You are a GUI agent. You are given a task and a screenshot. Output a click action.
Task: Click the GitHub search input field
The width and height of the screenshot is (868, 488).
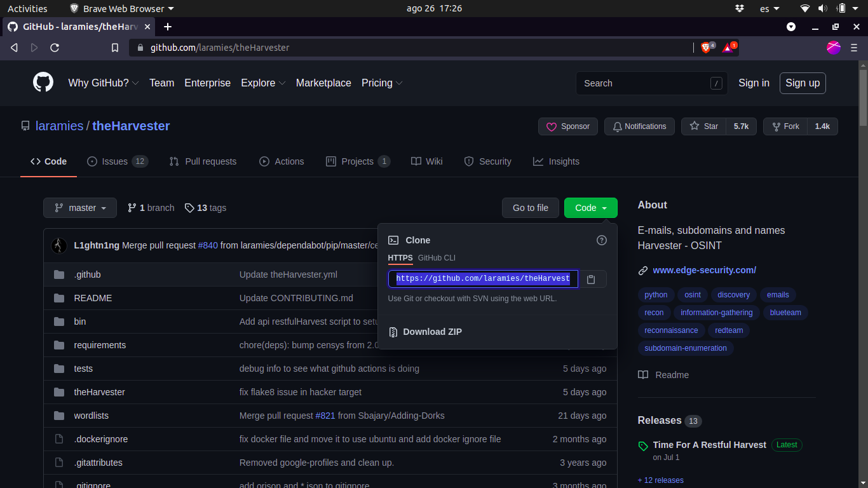tap(652, 83)
